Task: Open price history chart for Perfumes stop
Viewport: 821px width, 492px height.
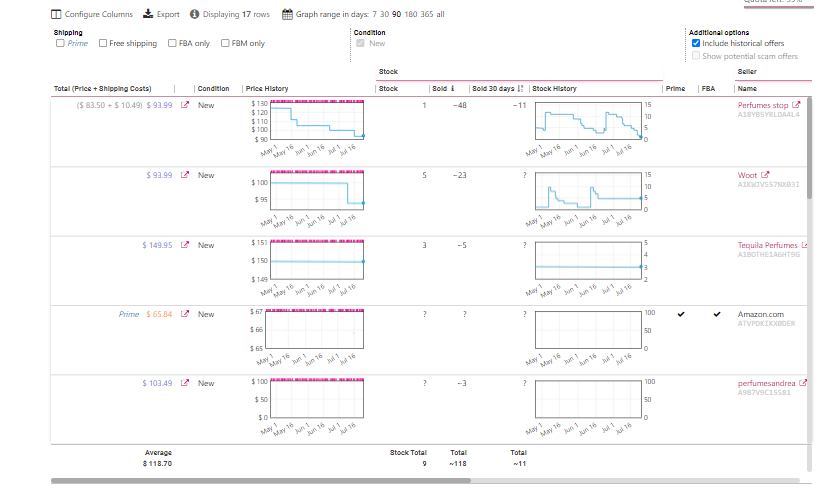Action: coord(317,120)
